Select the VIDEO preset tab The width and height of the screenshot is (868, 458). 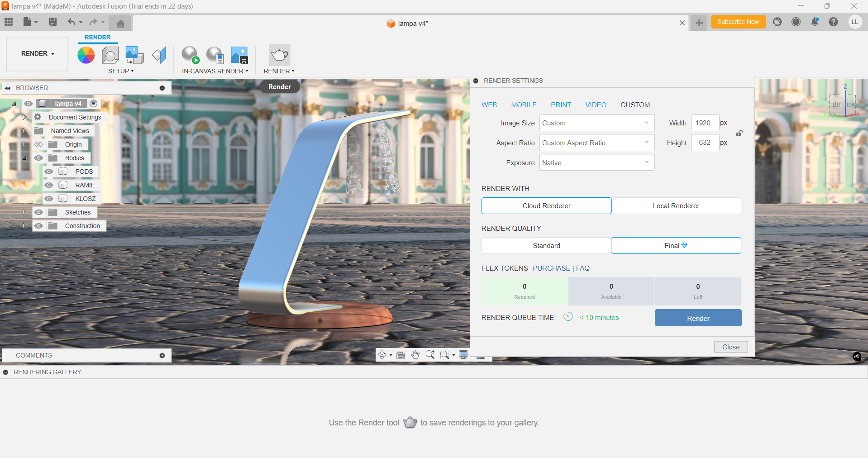coord(596,105)
